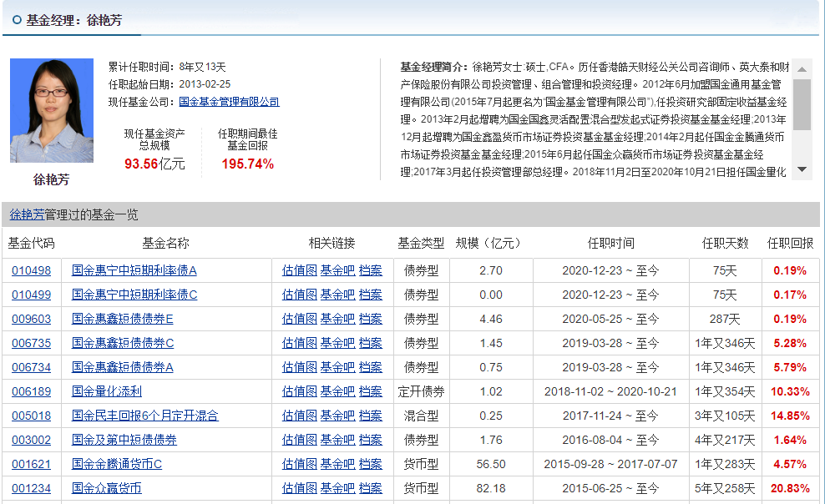The height and width of the screenshot is (504, 825).
Task: Open the 徐艳芳 link in list header
Action: coord(27,214)
